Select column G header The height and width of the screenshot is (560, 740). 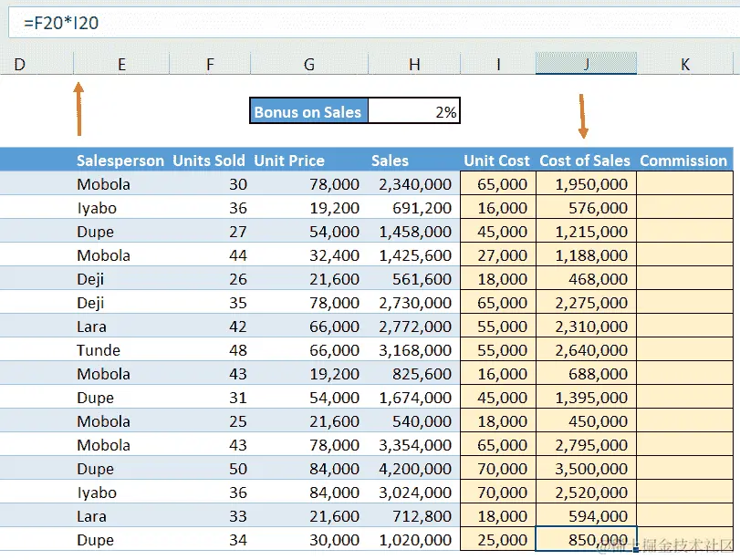[309, 64]
